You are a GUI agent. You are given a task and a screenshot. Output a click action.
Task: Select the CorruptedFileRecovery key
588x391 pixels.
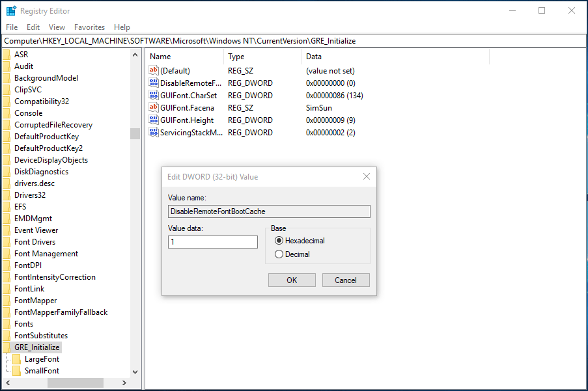pos(53,125)
